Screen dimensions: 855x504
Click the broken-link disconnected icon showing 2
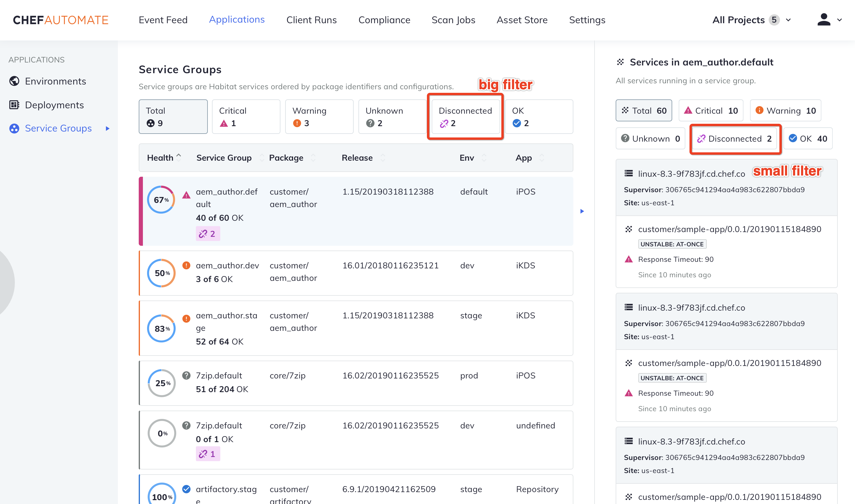click(207, 233)
